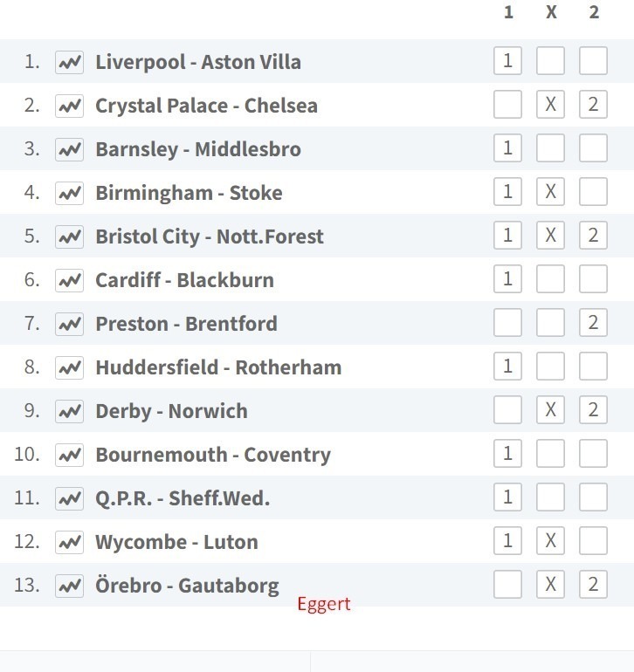The image size is (634, 672).
Task: Check the 2 box for Wycombe - Luton
Action: (x=593, y=541)
